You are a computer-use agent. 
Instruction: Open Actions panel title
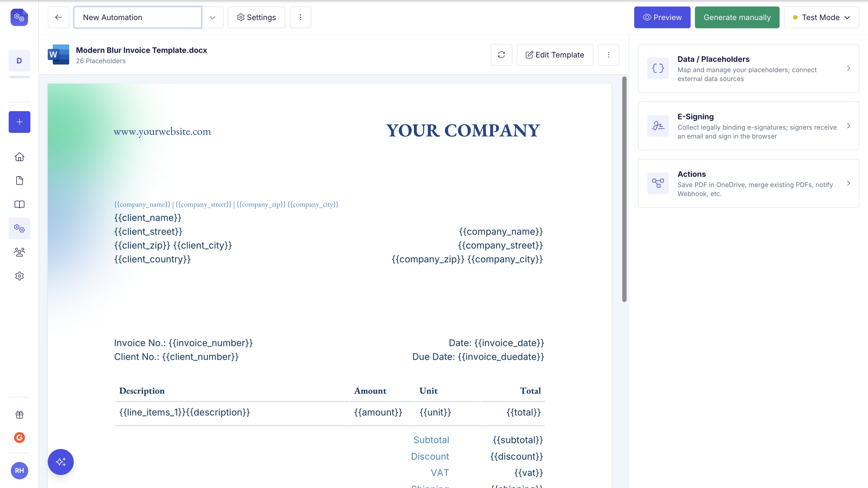(691, 174)
